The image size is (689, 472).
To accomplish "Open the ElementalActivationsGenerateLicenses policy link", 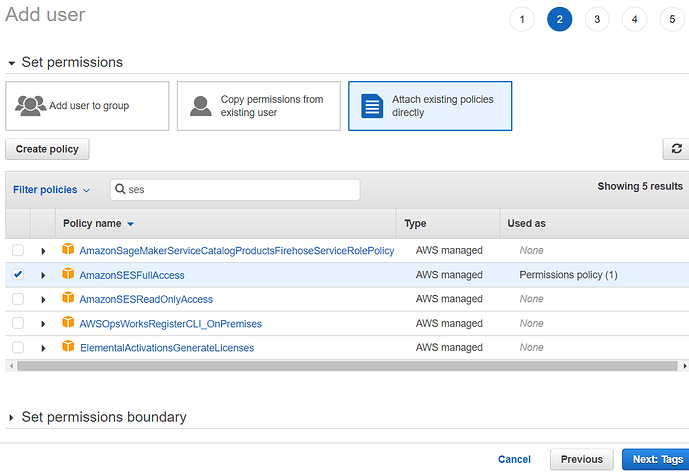I will click(167, 348).
